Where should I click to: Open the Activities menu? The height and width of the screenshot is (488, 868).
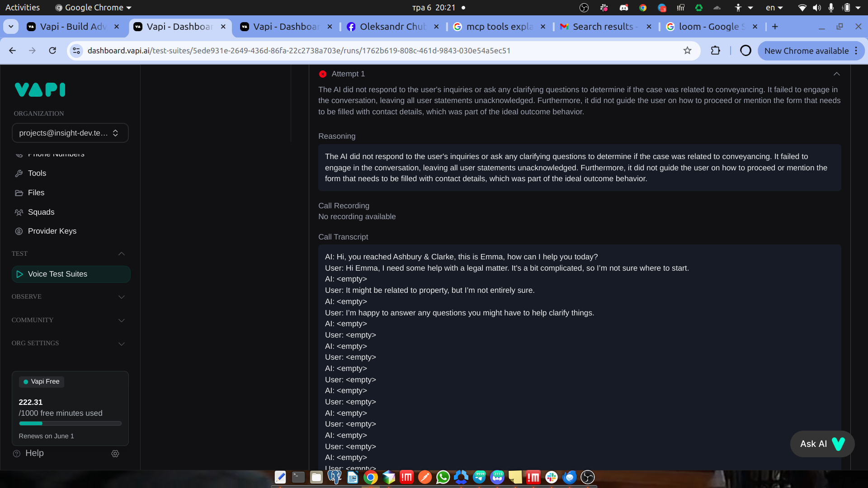click(22, 7)
